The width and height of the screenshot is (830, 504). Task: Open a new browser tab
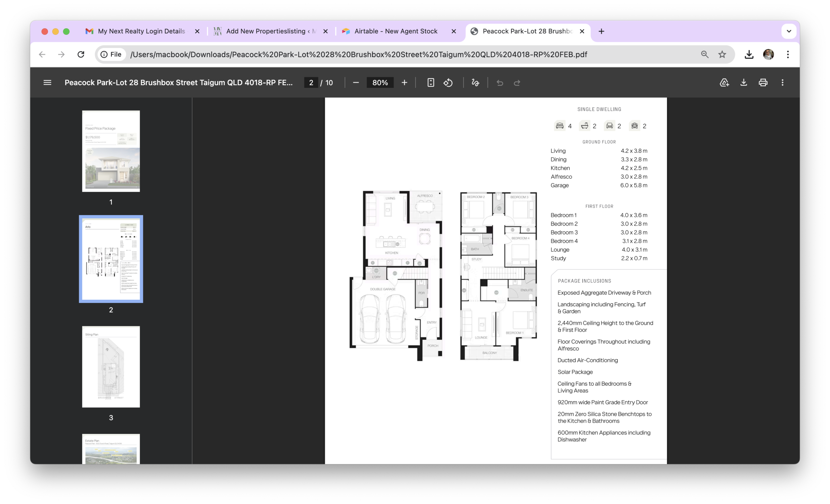coord(601,31)
